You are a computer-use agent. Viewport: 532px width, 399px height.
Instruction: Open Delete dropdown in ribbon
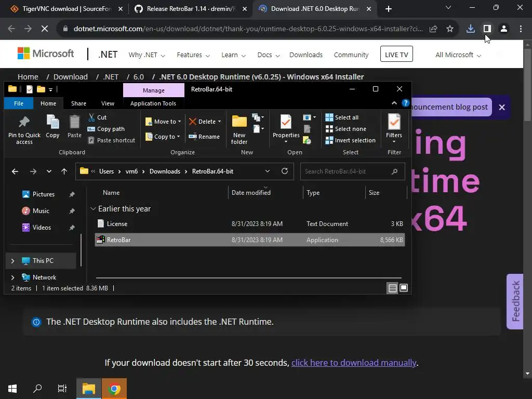point(205,122)
